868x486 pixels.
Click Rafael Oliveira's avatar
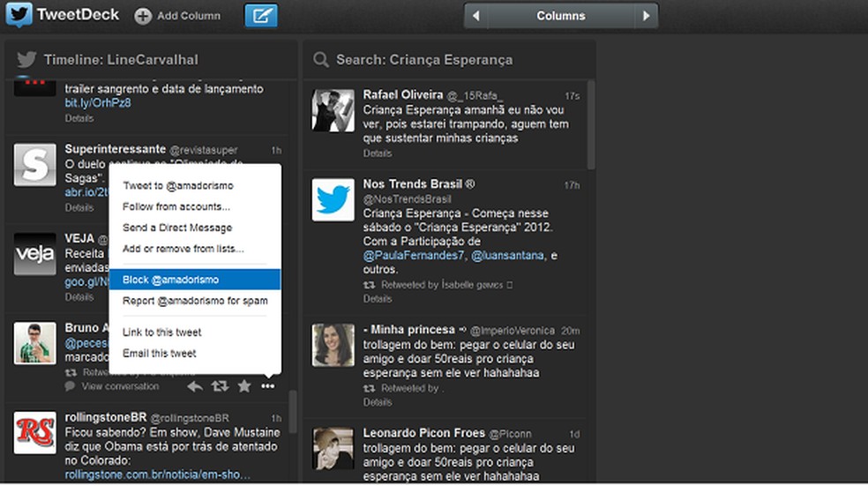[333, 111]
